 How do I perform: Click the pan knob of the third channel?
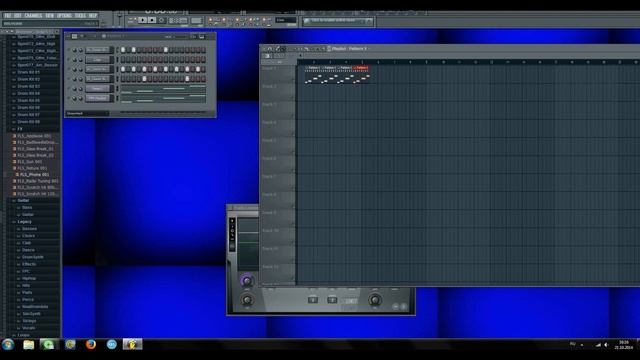coord(75,69)
